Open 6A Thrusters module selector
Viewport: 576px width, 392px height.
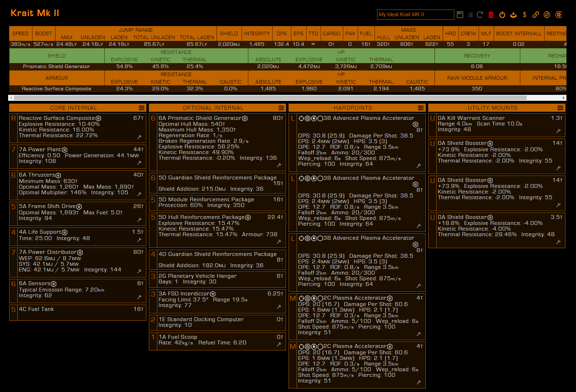78,185
